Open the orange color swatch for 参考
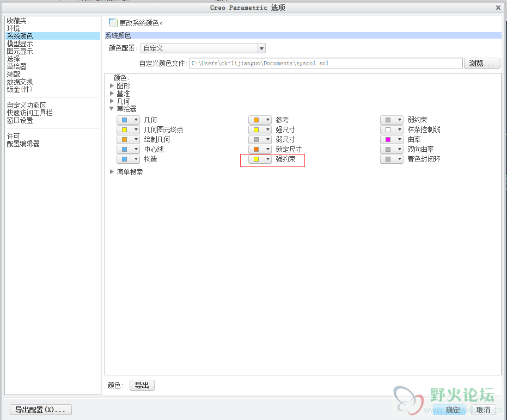 click(260, 120)
